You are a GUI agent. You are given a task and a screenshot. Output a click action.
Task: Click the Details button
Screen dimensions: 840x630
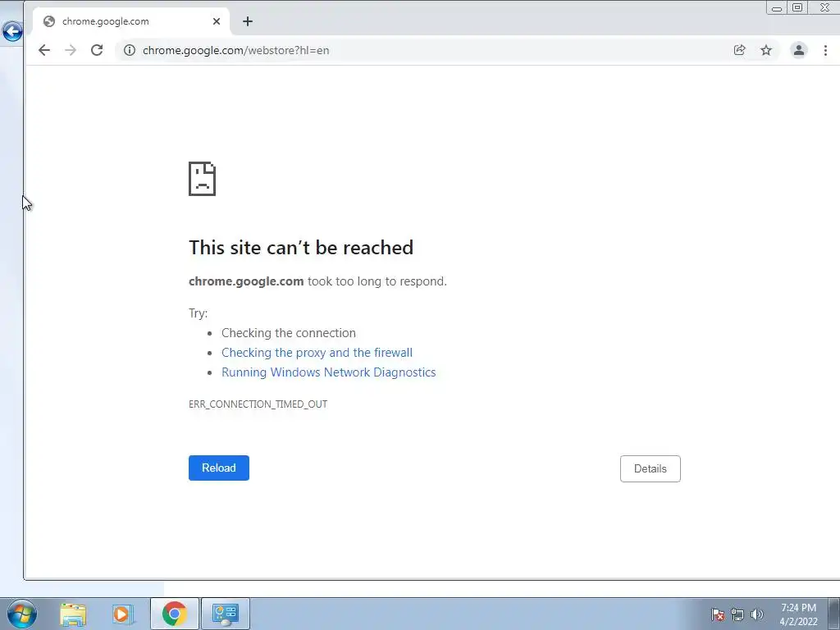tap(651, 468)
